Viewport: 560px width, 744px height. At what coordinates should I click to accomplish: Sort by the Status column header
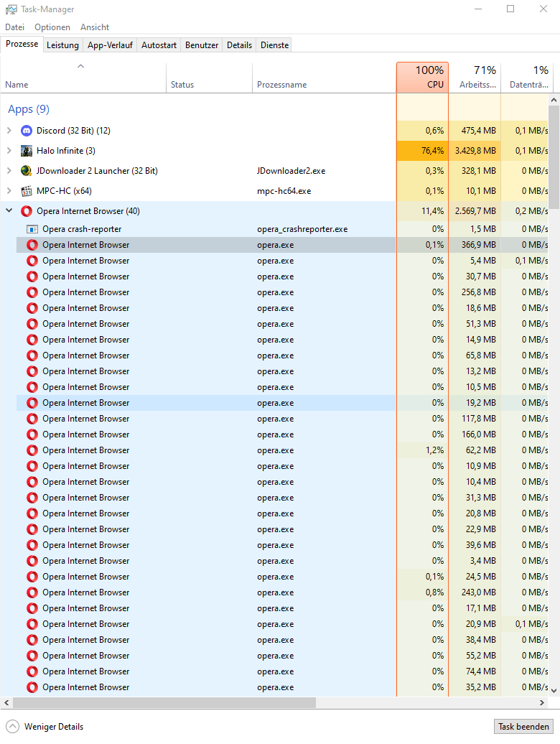pyautogui.click(x=209, y=78)
